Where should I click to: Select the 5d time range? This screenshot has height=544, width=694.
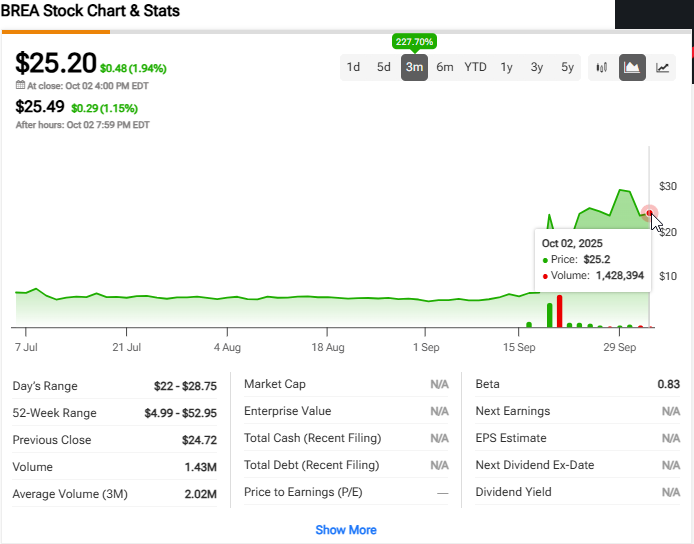[x=384, y=67]
